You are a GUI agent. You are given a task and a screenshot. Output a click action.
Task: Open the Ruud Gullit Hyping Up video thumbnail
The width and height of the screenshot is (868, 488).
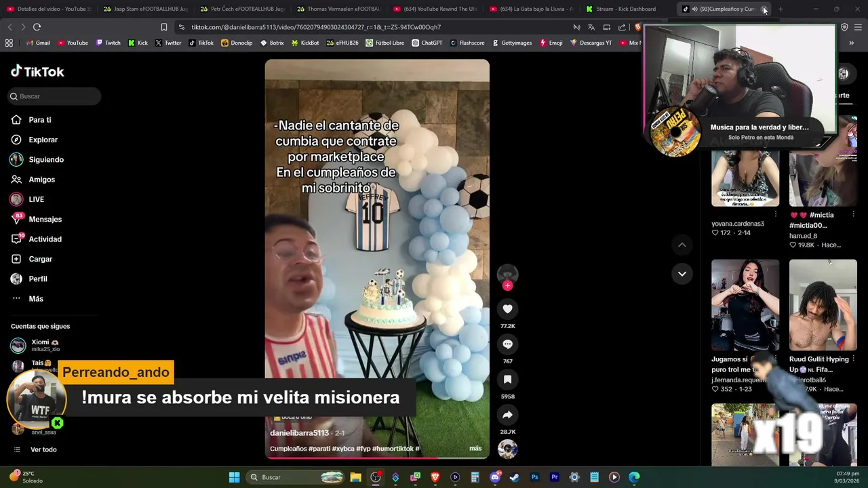tap(823, 305)
